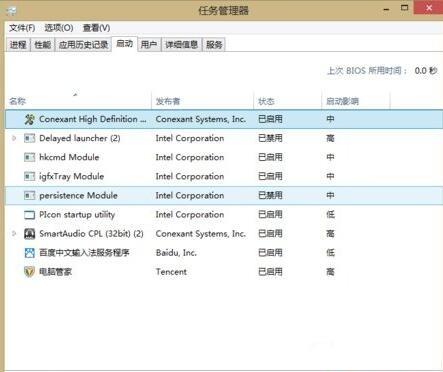Click the 低 impact value in PIcon row
443x372 pixels.
pos(330,214)
